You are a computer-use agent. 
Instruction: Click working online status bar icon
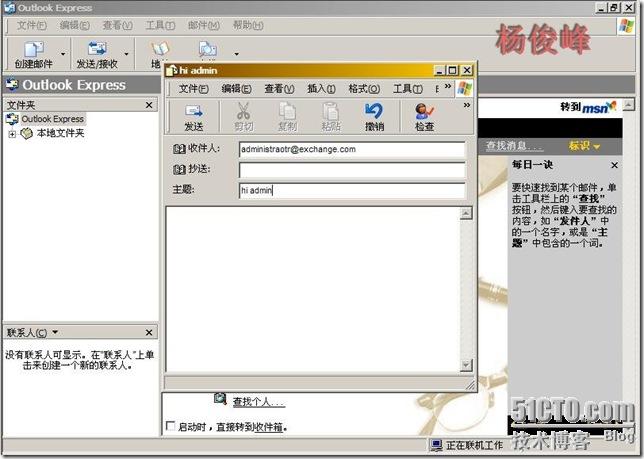pyautogui.click(x=436, y=445)
